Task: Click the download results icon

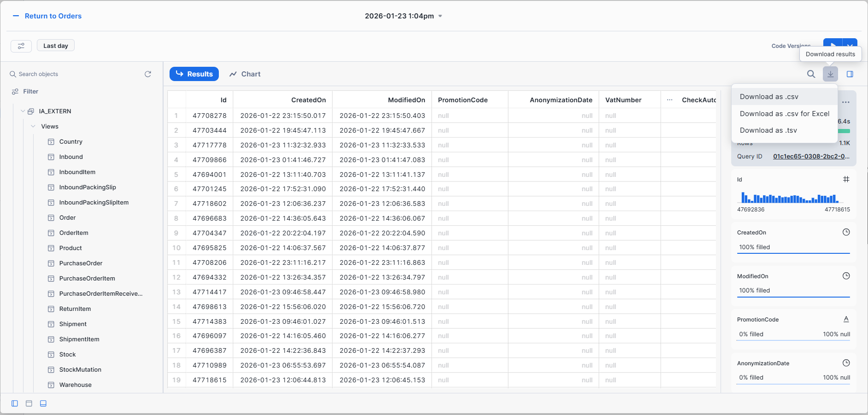Action: click(x=830, y=74)
